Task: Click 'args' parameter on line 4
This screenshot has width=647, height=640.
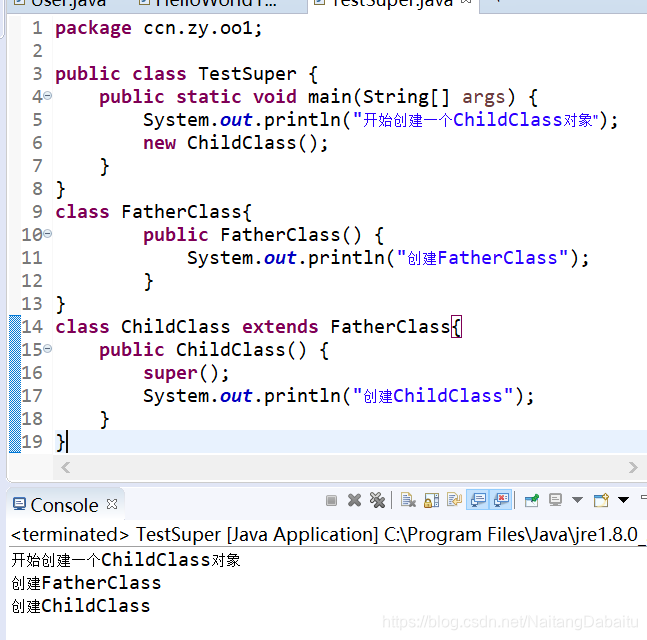Action: 484,97
